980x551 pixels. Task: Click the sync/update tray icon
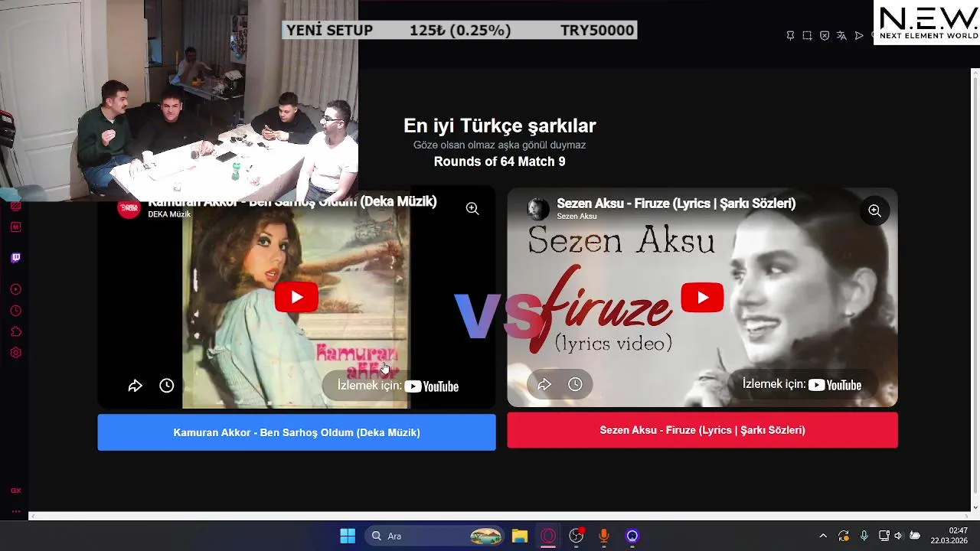pyautogui.click(x=843, y=536)
